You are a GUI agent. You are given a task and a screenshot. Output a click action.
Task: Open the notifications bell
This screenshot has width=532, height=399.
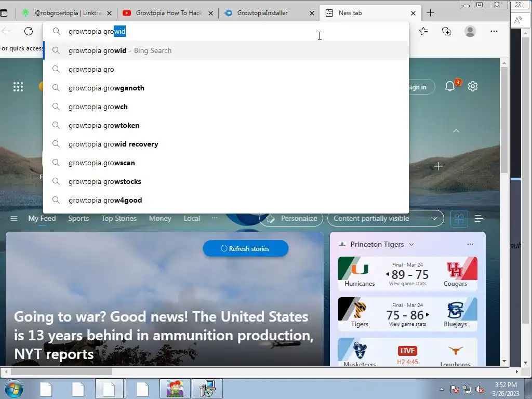(450, 86)
